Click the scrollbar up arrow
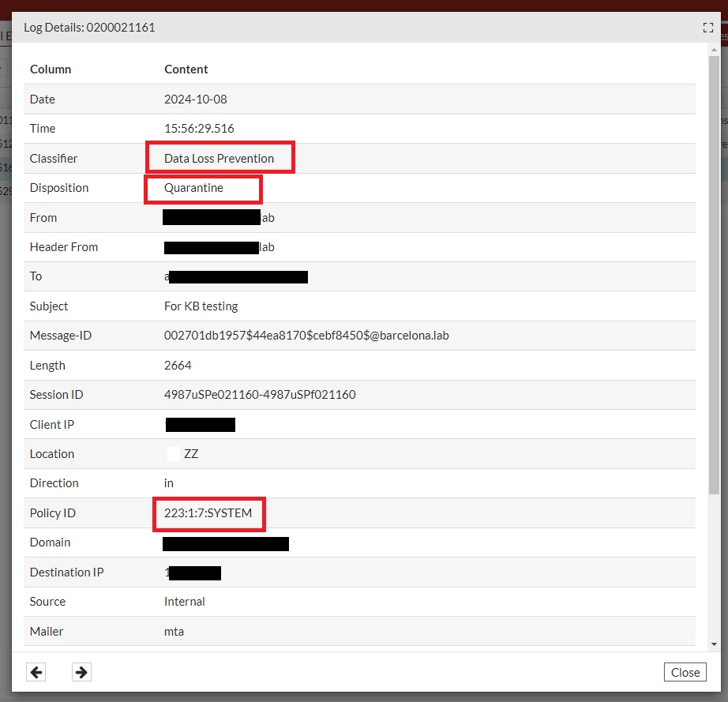Screen dimensions: 728x702 click(714, 50)
